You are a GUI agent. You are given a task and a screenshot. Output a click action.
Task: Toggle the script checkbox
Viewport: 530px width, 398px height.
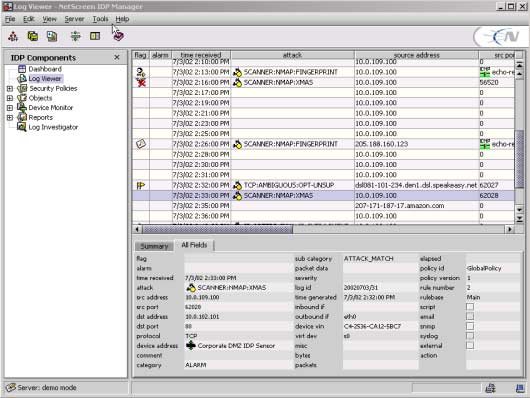pyautogui.click(x=470, y=307)
